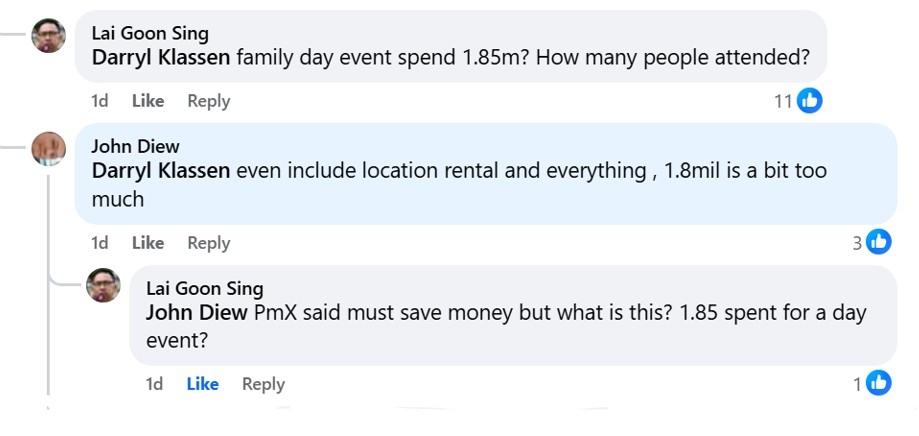The image size is (919, 436).
Task: Open reactions via thumbs-up icon beside count 11
Action: click(809, 100)
